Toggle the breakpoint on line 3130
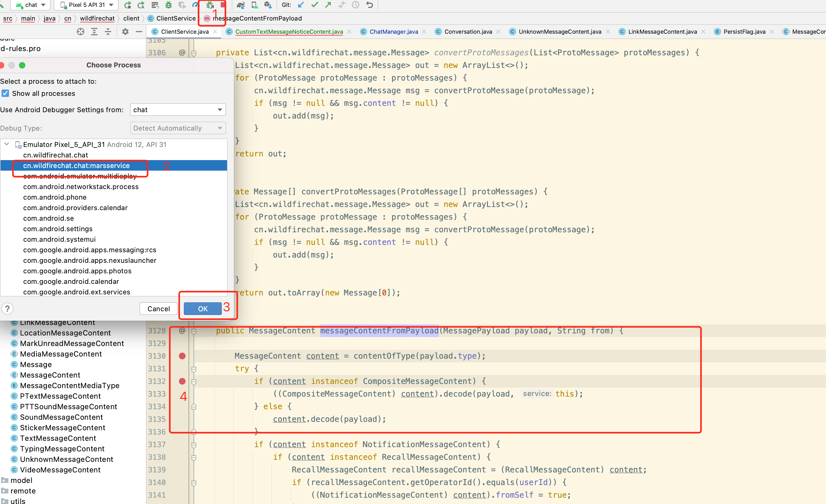The image size is (826, 504). pyautogui.click(x=182, y=356)
